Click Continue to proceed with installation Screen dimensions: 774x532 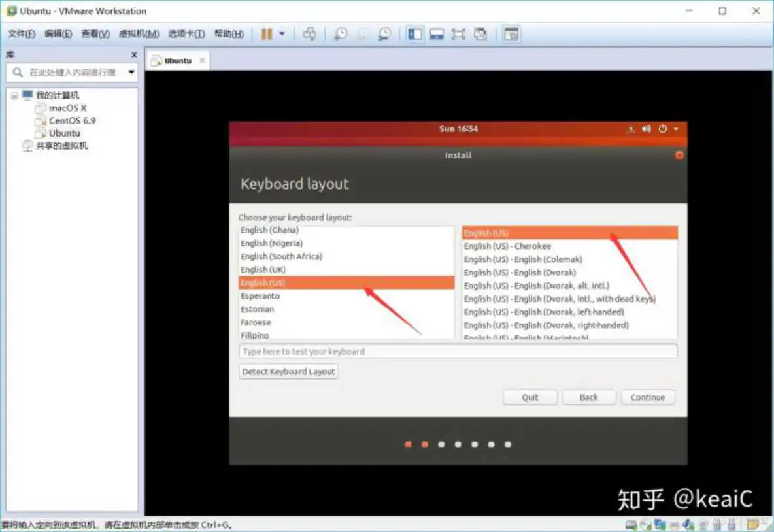647,397
